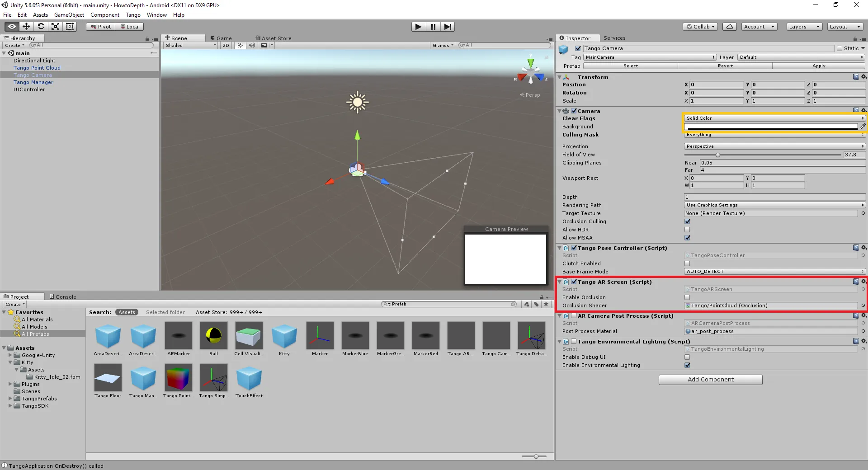Open the Component menu
This screenshot has height=470, width=868.
pyautogui.click(x=104, y=15)
